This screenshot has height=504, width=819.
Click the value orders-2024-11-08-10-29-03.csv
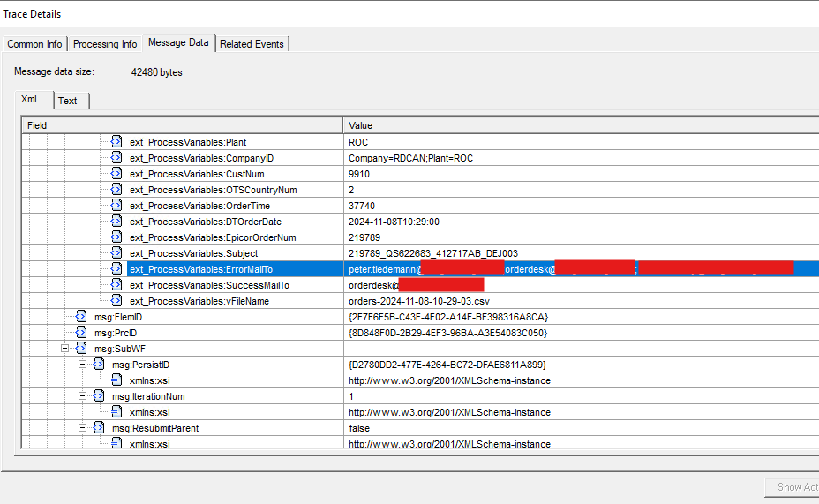point(419,301)
